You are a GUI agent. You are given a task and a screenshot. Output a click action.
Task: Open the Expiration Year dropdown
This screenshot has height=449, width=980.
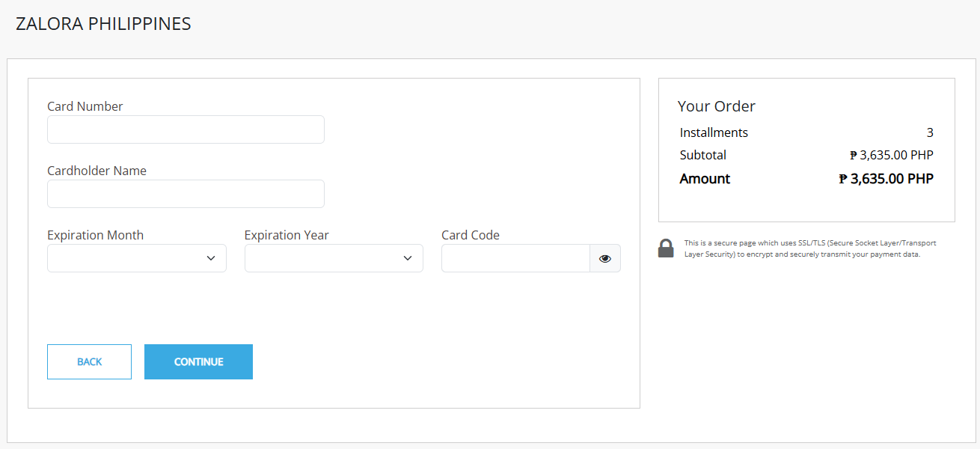pyautogui.click(x=334, y=258)
